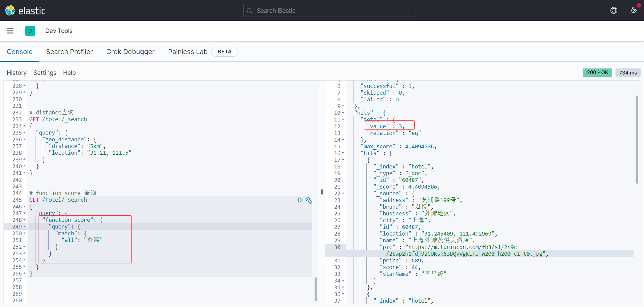Screen dimensions: 644x307
Task: Click the search magnifier icon
Action: point(250,11)
